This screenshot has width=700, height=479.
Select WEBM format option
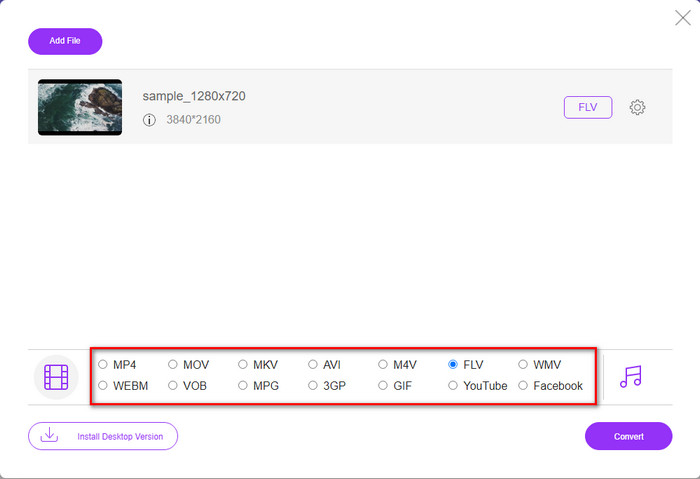click(103, 385)
